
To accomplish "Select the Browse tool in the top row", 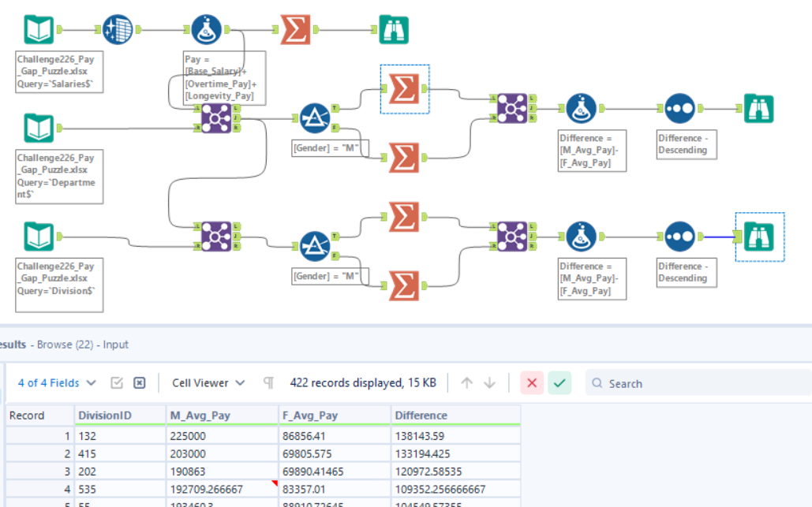I will click(x=394, y=29).
